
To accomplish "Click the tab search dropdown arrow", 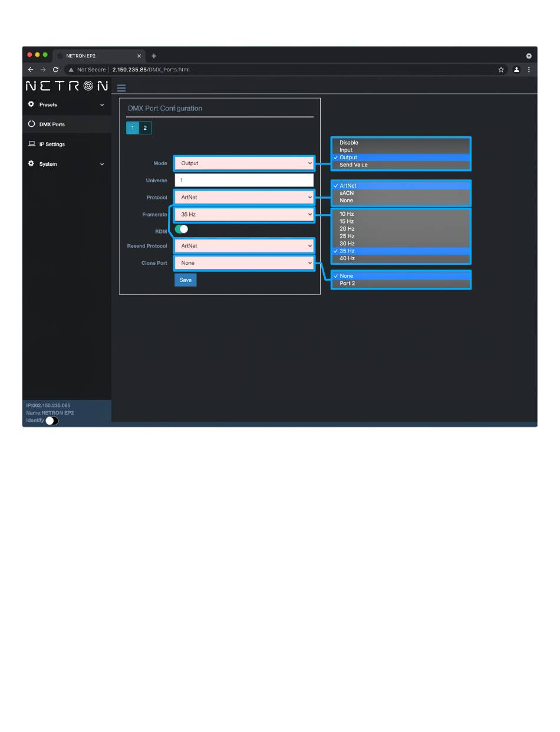I will pos(529,56).
